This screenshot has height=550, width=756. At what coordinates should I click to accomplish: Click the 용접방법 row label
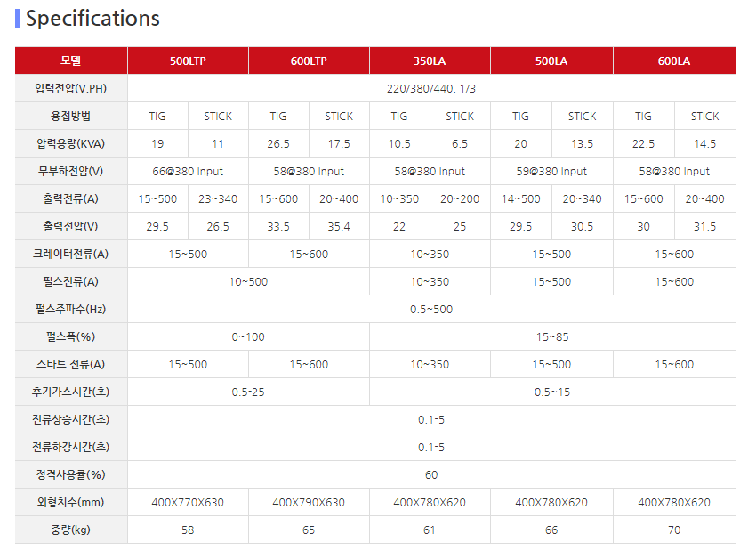(x=71, y=116)
